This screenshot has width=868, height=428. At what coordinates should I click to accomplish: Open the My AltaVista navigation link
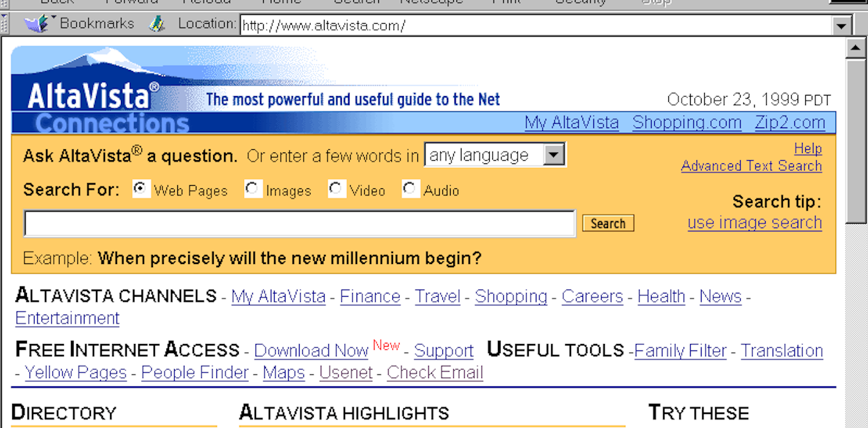[x=572, y=122]
